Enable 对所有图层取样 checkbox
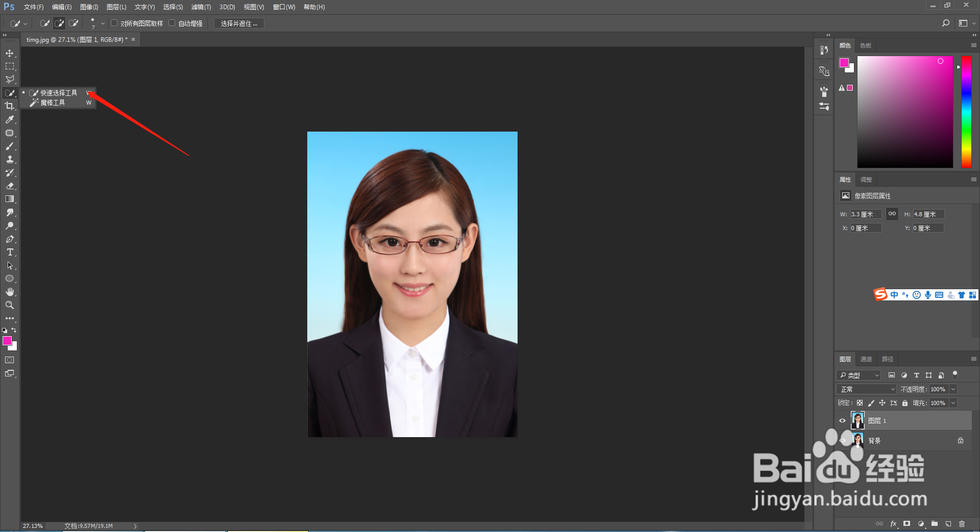The height and width of the screenshot is (532, 980). (x=114, y=23)
